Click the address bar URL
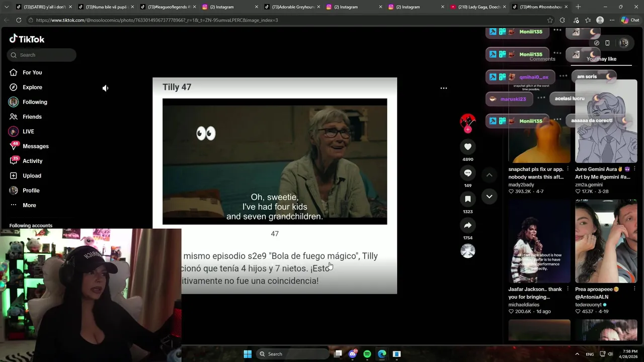 pos(157,20)
